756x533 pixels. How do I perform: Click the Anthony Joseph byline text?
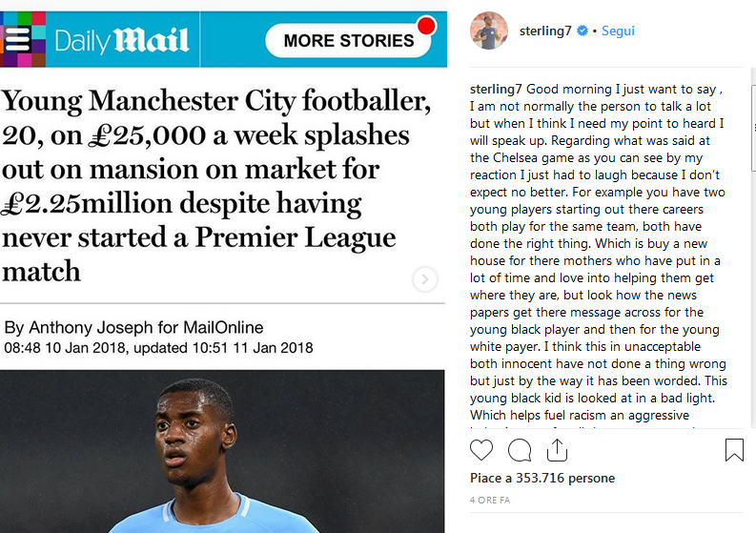tap(133, 327)
